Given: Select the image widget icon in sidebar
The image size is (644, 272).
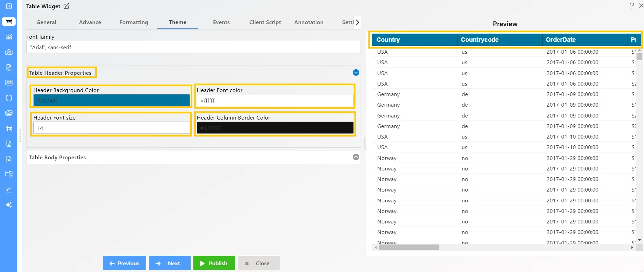Looking at the screenshot, I should tap(9, 113).
